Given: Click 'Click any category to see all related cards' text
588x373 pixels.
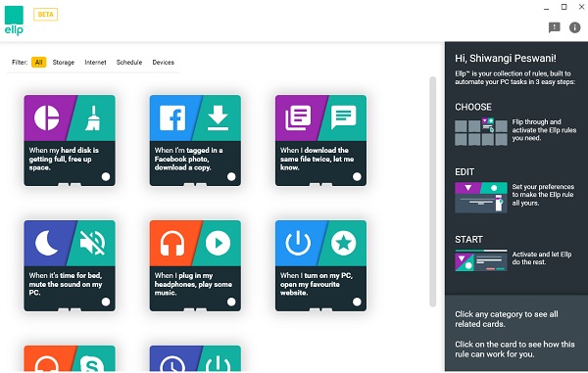Looking at the screenshot, I should click(507, 319).
